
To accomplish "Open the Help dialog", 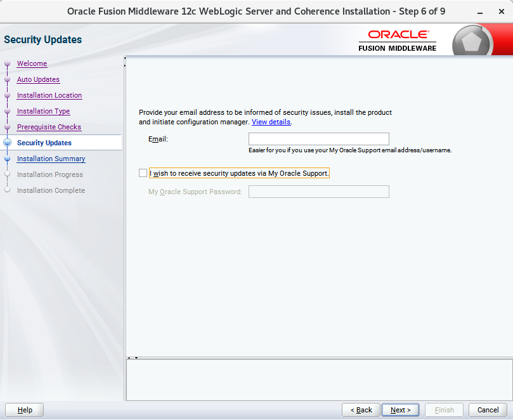I will pos(25,410).
